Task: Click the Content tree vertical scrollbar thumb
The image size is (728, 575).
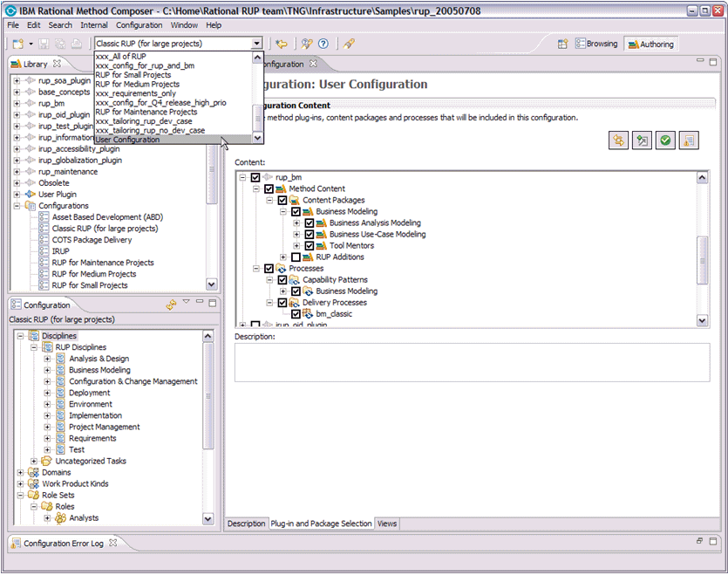Action: tap(702, 260)
